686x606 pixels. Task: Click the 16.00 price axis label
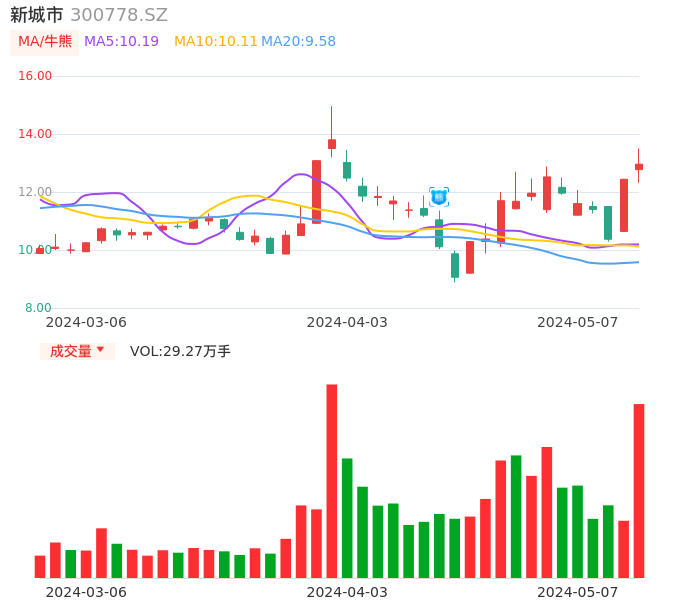click(x=36, y=76)
